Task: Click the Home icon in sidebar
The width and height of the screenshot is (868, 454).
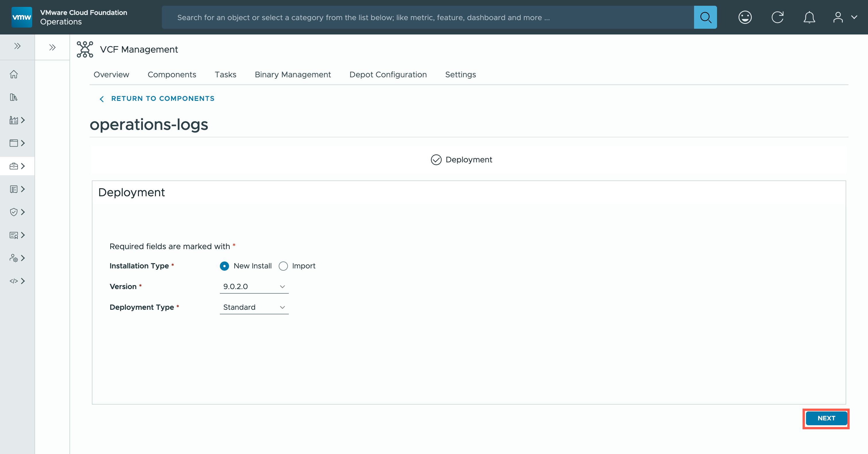Action: pyautogui.click(x=14, y=74)
